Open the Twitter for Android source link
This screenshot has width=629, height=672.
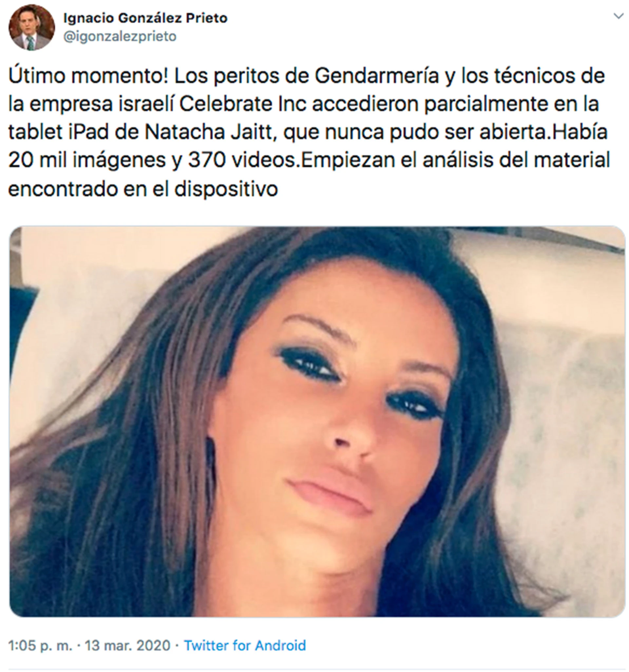point(245,645)
